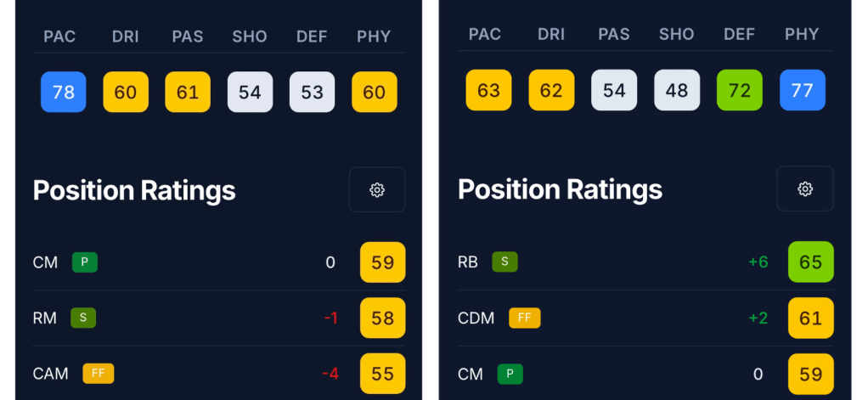The height and width of the screenshot is (400, 868).
Task: Click the 53 DEF stat badge
Action: [x=312, y=92]
